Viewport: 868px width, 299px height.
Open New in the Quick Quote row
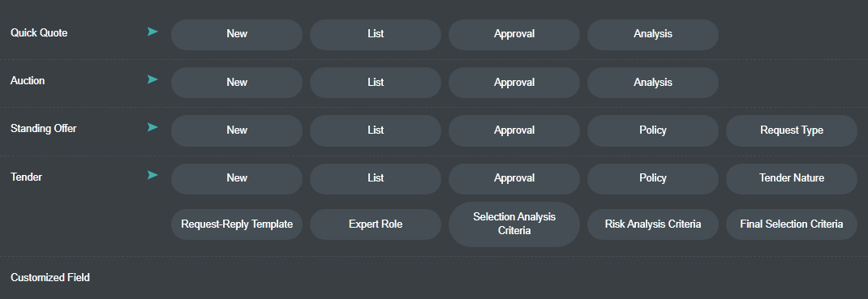coord(237,34)
